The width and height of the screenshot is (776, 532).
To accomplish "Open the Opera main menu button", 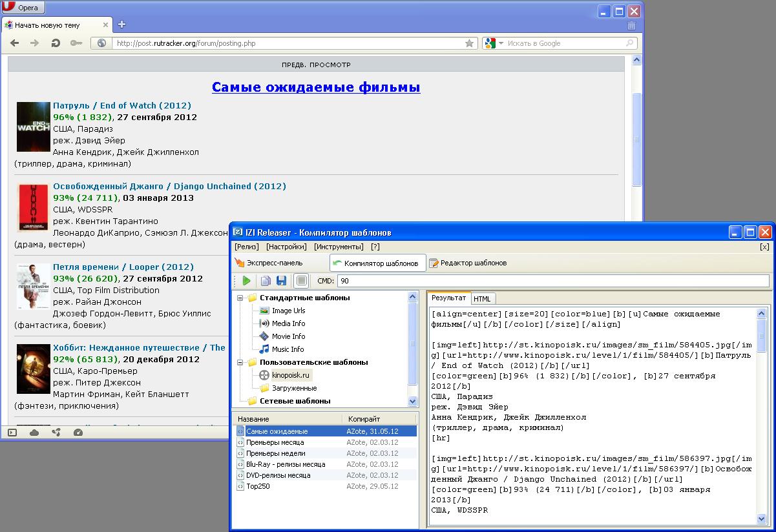I will click(x=22, y=8).
